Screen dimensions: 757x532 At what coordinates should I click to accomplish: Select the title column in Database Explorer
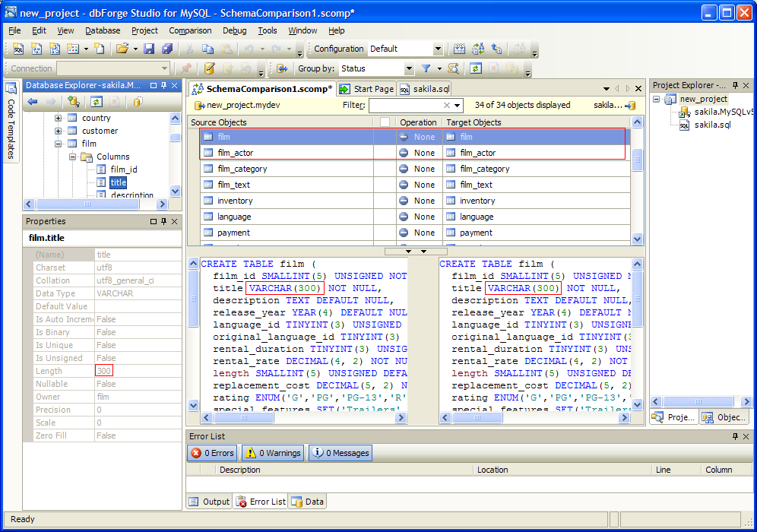point(119,182)
